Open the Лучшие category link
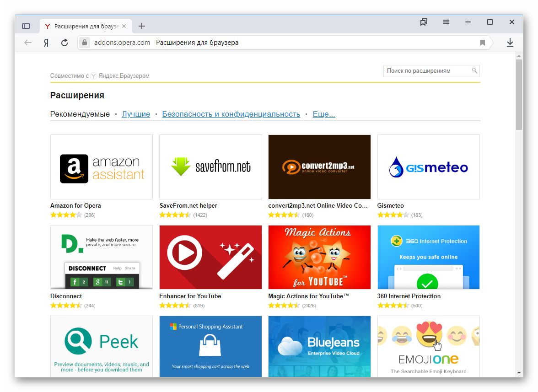The height and width of the screenshot is (392, 538). tap(136, 114)
